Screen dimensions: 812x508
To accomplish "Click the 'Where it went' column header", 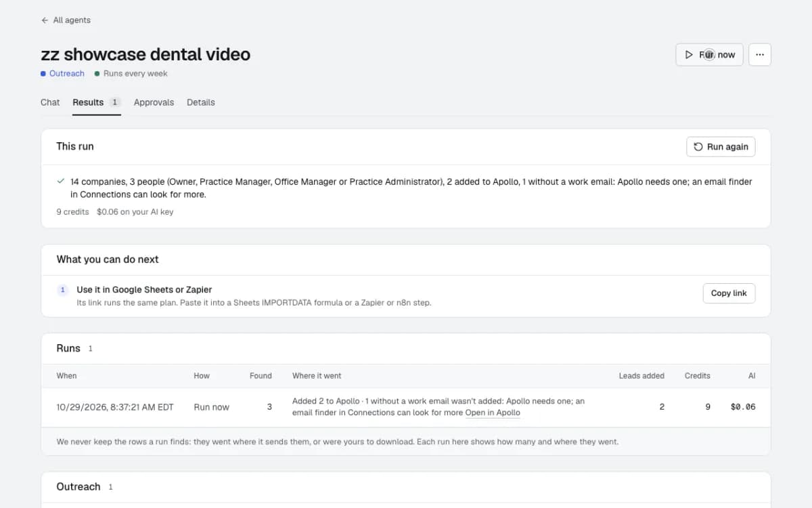I will 317,376.
